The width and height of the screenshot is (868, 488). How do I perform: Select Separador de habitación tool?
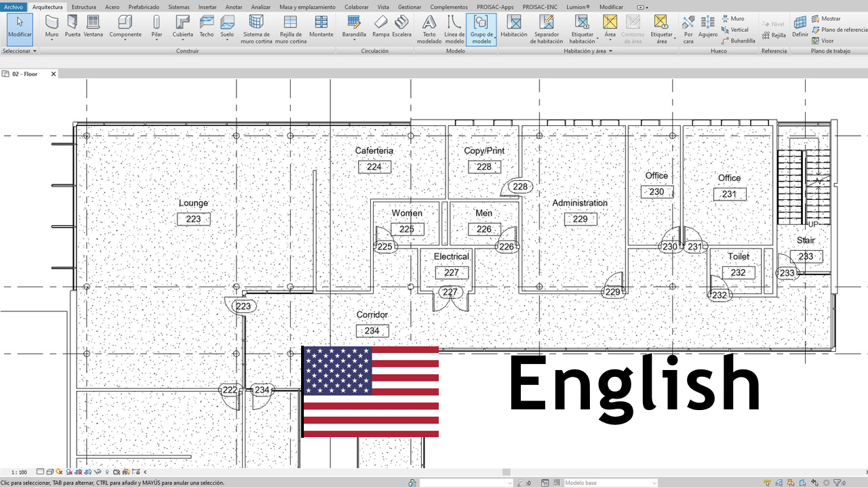pyautogui.click(x=547, y=29)
